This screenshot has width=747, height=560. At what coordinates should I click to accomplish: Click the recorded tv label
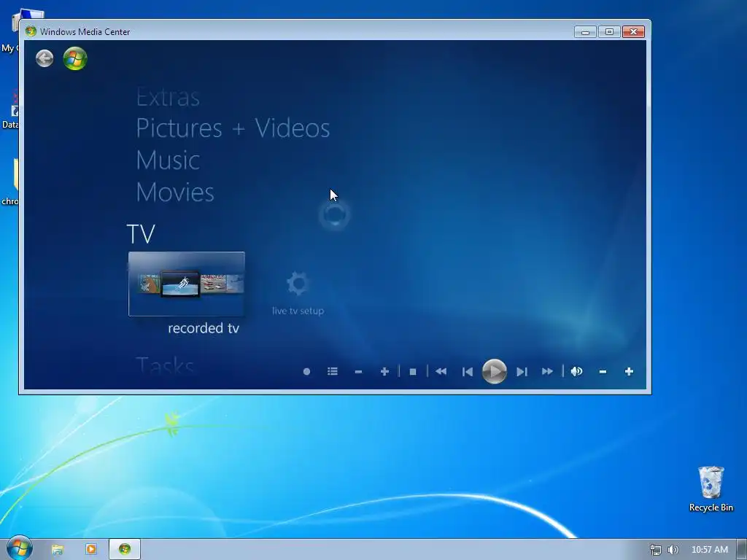[204, 328]
